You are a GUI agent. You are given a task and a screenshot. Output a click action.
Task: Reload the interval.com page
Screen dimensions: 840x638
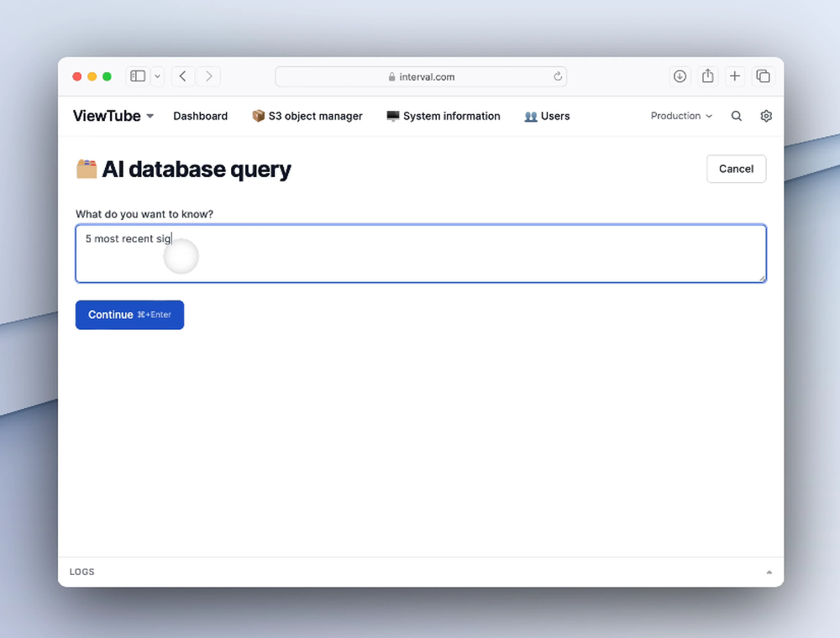(x=558, y=76)
